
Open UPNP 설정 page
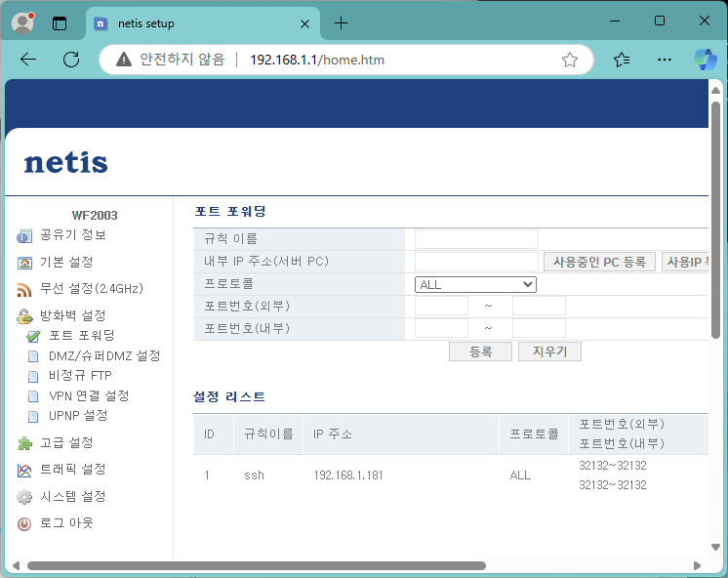tap(78, 415)
